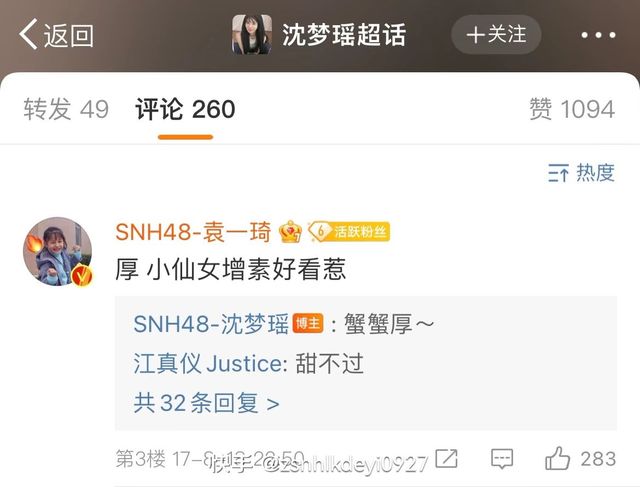This screenshot has height=487, width=640.
Task: Open the three-dot more options menu
Action: [598, 36]
